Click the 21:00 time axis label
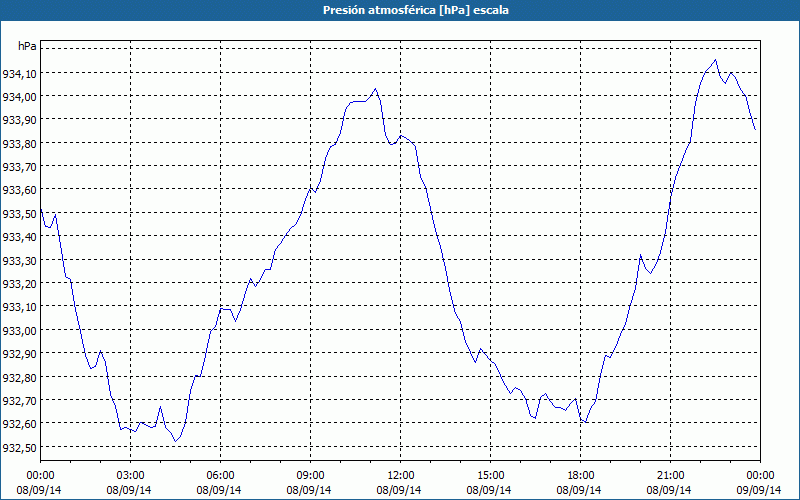 pyautogui.click(x=670, y=476)
